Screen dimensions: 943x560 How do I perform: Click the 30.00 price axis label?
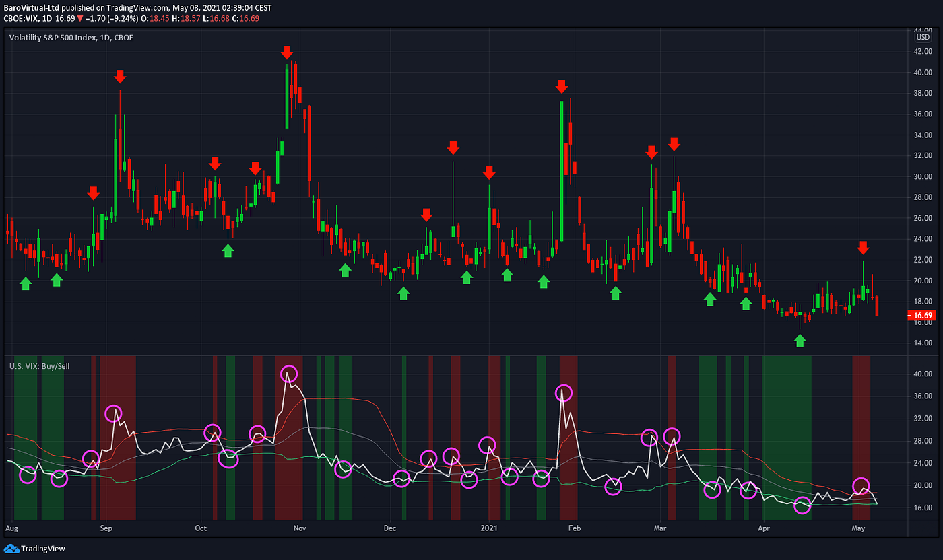[x=922, y=176]
